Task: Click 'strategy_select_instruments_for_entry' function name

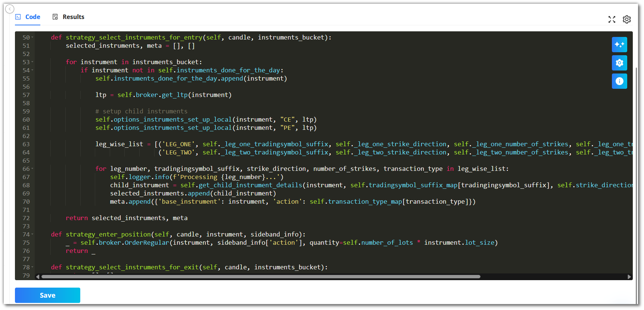Action: point(134,37)
